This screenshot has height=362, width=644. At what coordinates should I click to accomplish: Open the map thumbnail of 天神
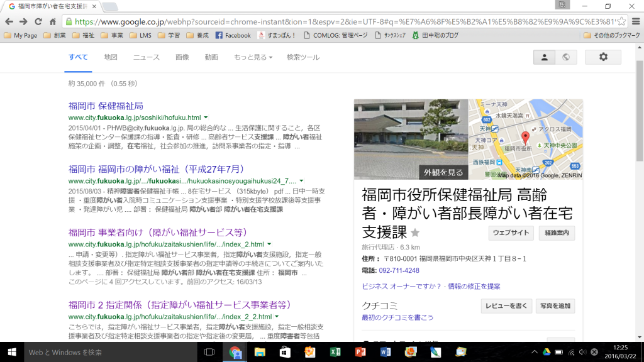[526, 139]
